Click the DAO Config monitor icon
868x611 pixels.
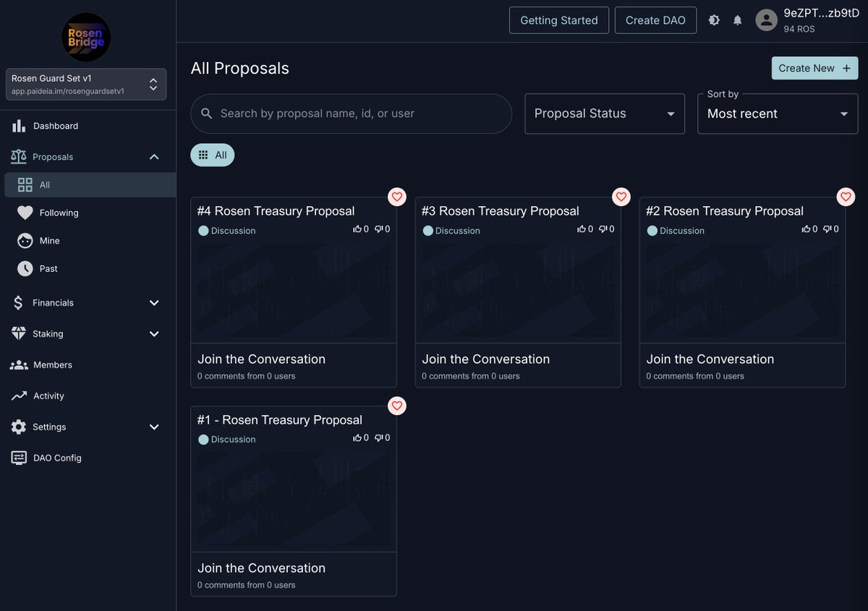point(19,458)
